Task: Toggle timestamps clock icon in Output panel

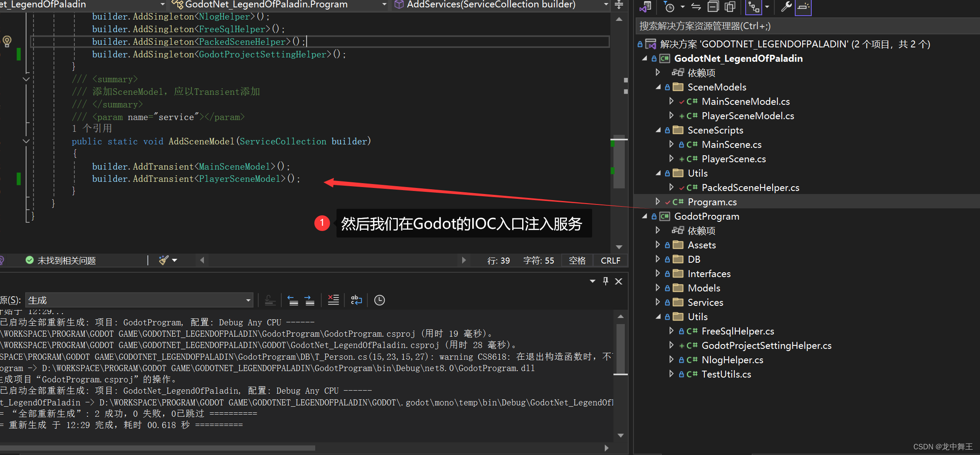Action: click(x=380, y=300)
